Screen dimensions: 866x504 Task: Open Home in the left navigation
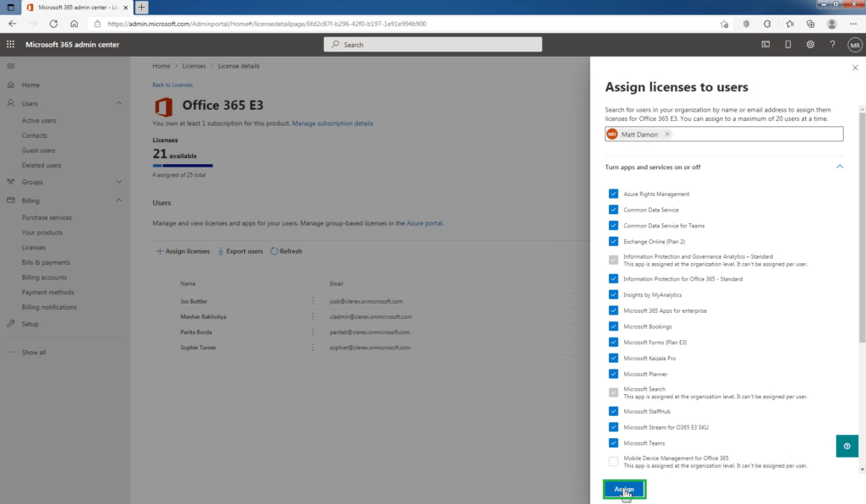click(30, 85)
